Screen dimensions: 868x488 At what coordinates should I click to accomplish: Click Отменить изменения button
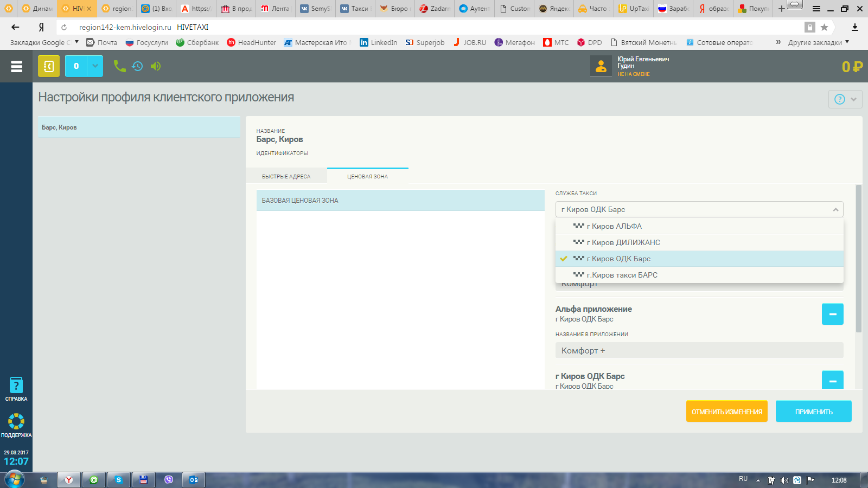pos(726,412)
